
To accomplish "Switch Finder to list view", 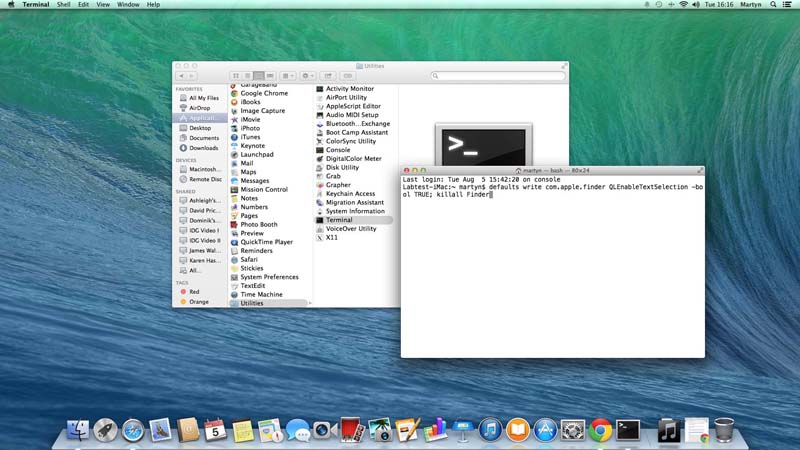I will [x=247, y=76].
